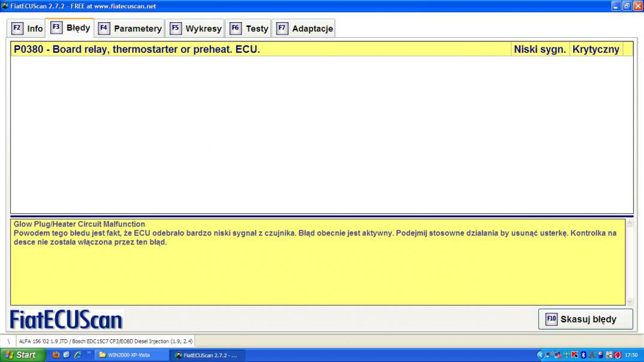Open the Wykresy graphs tab
This screenshot has width=644, height=362.
(195, 28)
